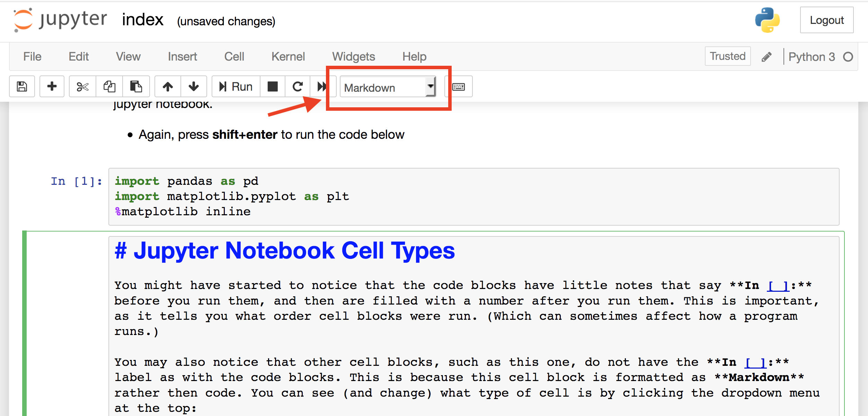Interrupt the kernel with the stop icon

273,86
